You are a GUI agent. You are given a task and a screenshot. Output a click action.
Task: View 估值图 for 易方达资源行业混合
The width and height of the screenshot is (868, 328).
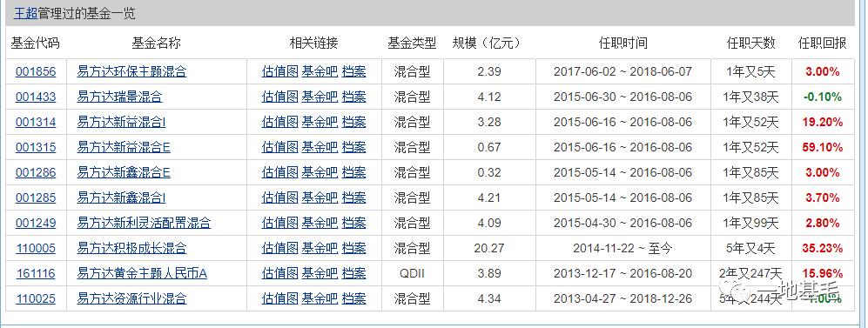coord(279,298)
